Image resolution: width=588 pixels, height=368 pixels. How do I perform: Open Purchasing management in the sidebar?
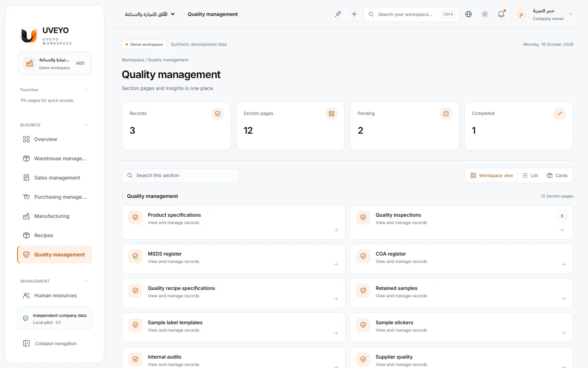(55, 197)
